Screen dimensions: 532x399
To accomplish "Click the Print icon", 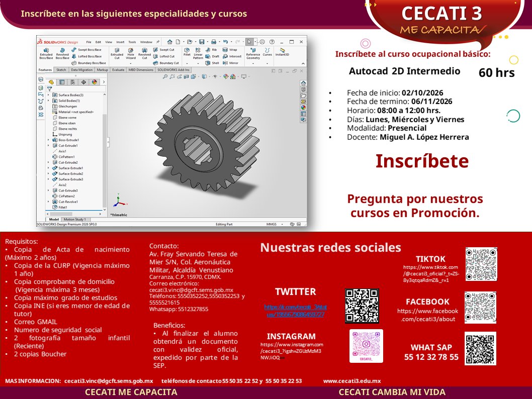I will point(213,42).
